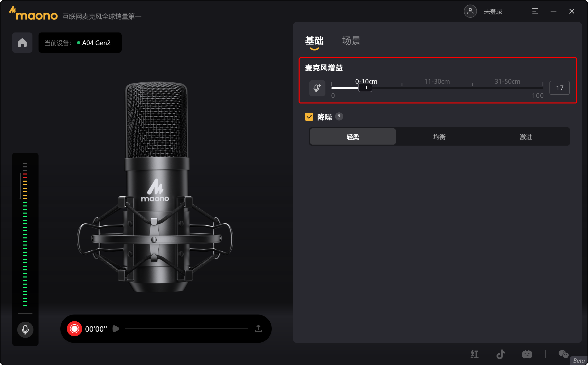Open the hamburger menu icon in title bar

535,11
